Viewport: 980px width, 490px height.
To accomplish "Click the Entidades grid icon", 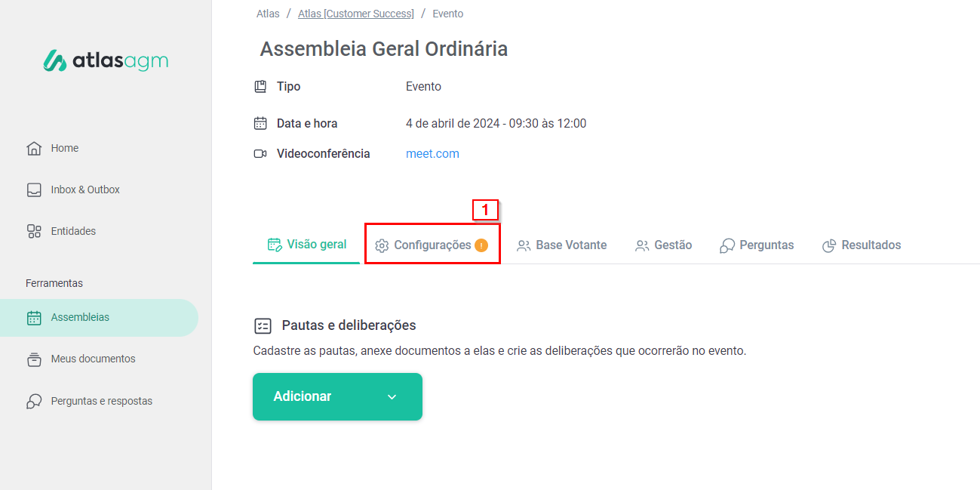I will [x=34, y=231].
